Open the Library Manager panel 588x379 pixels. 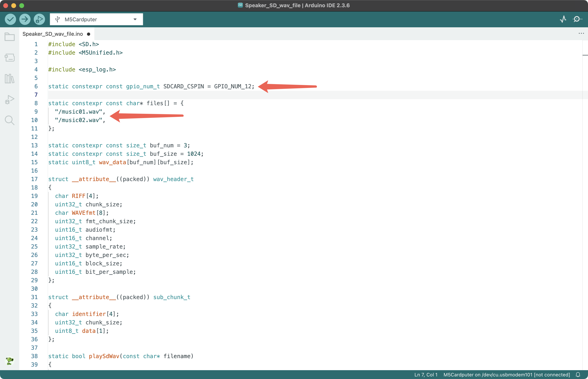pyautogui.click(x=10, y=78)
